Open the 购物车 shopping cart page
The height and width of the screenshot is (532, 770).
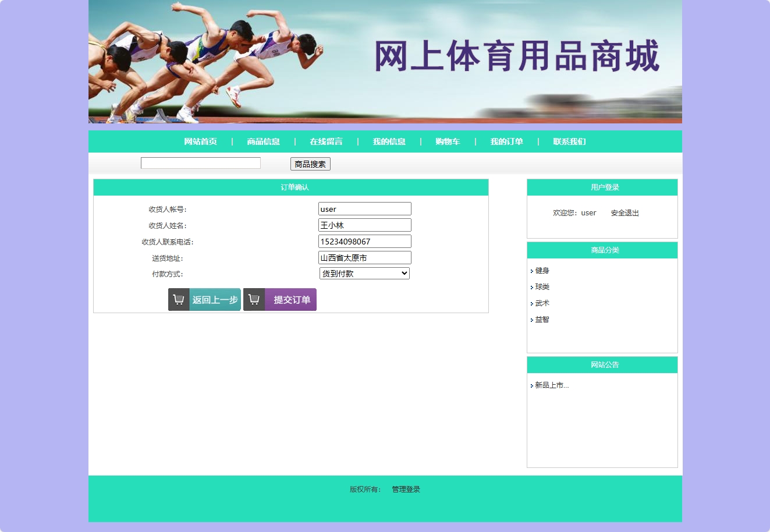[x=447, y=141]
